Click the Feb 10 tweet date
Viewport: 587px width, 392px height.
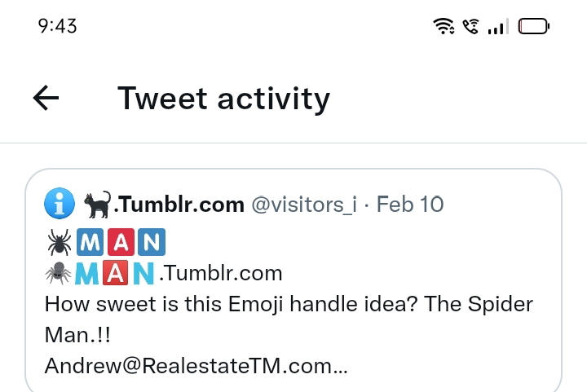coord(410,204)
